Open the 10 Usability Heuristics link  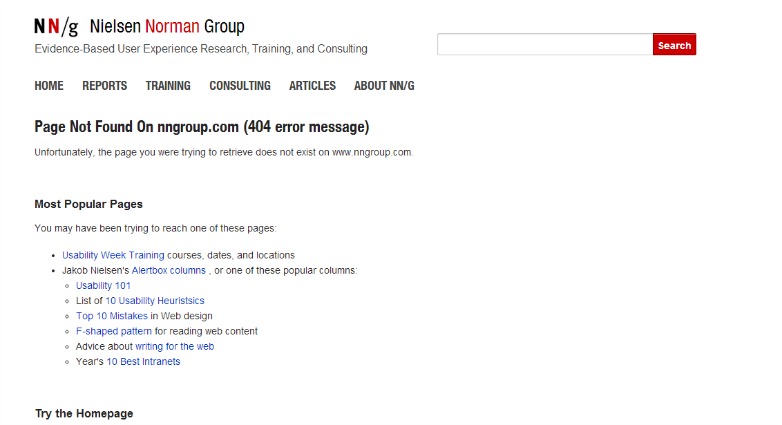(155, 301)
